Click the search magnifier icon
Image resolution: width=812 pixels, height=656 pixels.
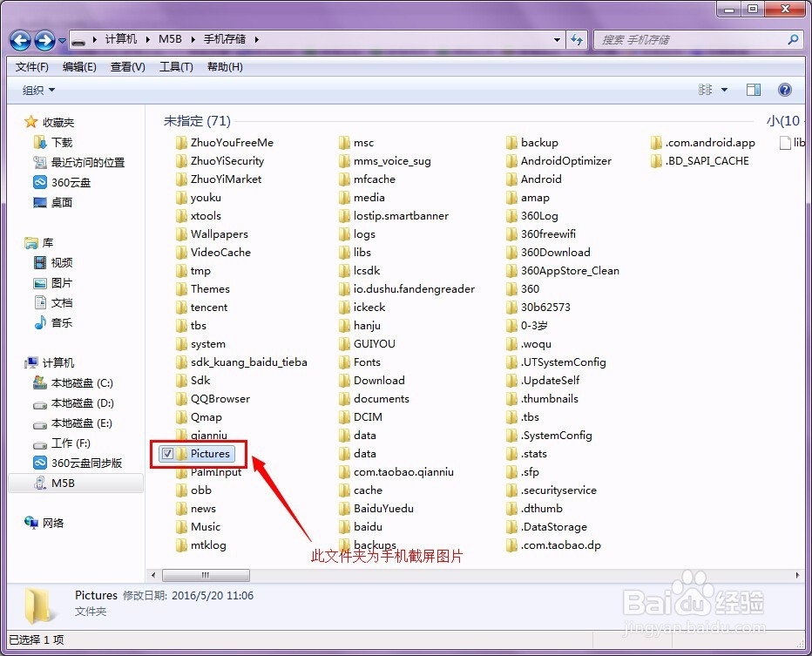tap(792, 39)
